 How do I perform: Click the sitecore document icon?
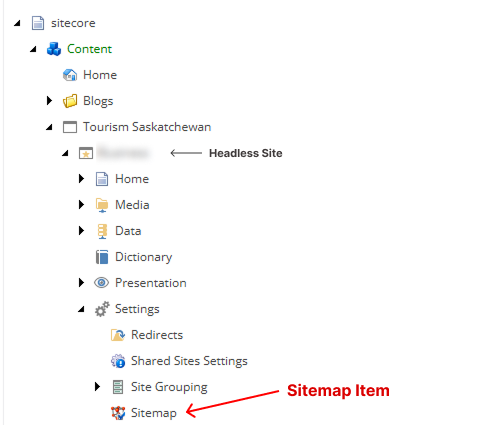click(38, 23)
